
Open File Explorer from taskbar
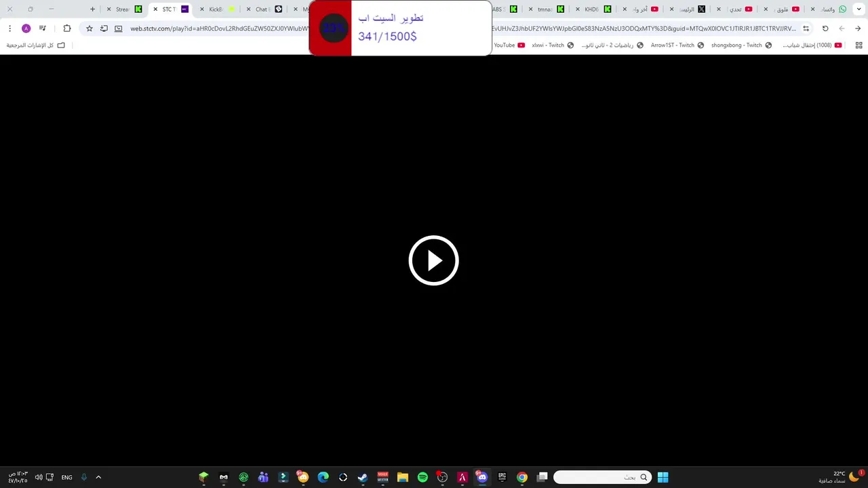click(x=403, y=477)
